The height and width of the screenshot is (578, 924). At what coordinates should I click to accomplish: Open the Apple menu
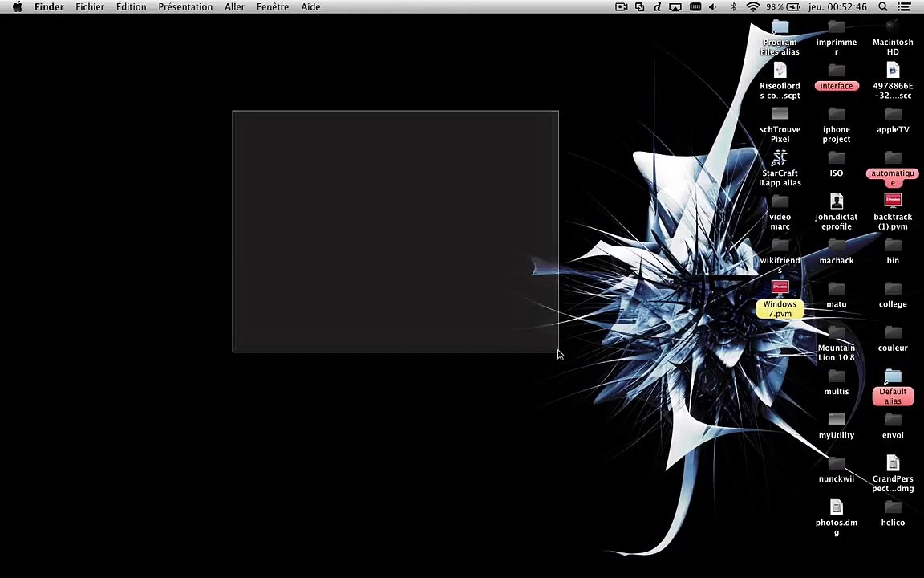click(18, 7)
